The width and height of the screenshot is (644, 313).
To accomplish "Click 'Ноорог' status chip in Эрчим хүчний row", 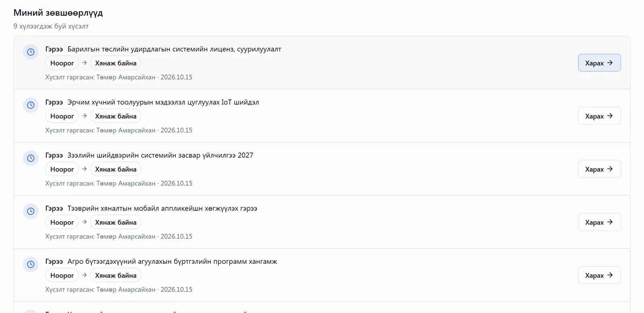I will point(62,116).
